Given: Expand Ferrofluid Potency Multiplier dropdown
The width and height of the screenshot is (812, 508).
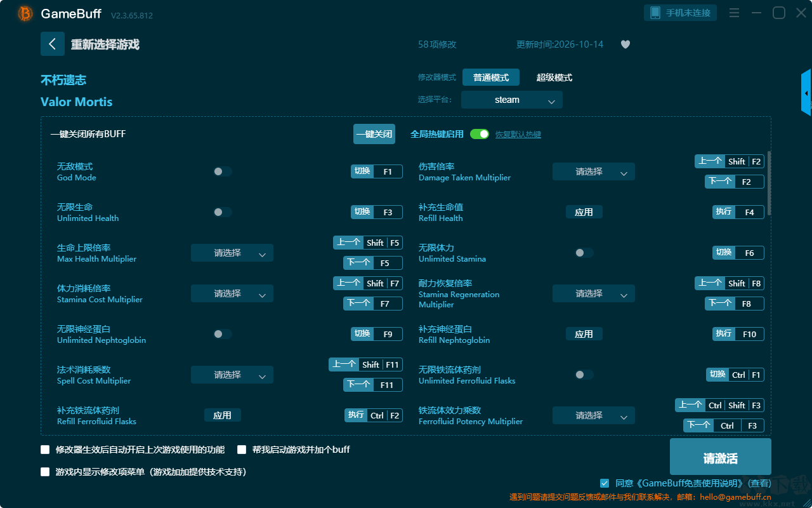Looking at the screenshot, I should coord(594,415).
